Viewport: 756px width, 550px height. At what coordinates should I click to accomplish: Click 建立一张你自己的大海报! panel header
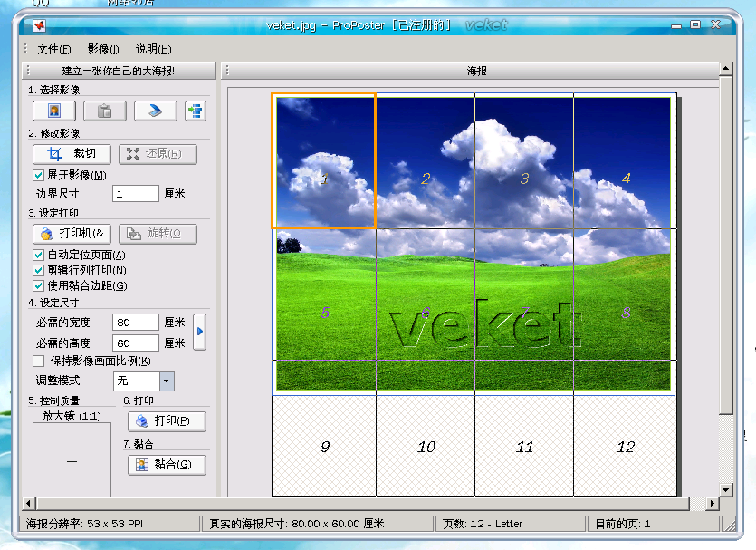pos(118,71)
